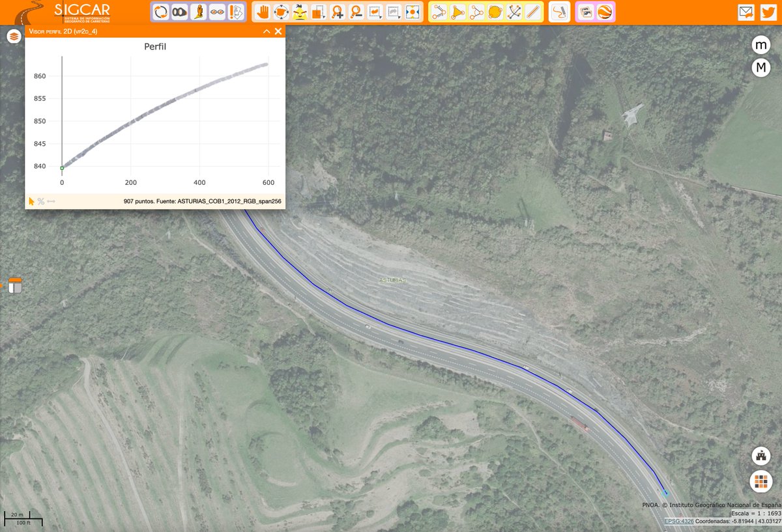Open the binoculars search tool
This screenshot has height=532, width=782.
coord(179,12)
